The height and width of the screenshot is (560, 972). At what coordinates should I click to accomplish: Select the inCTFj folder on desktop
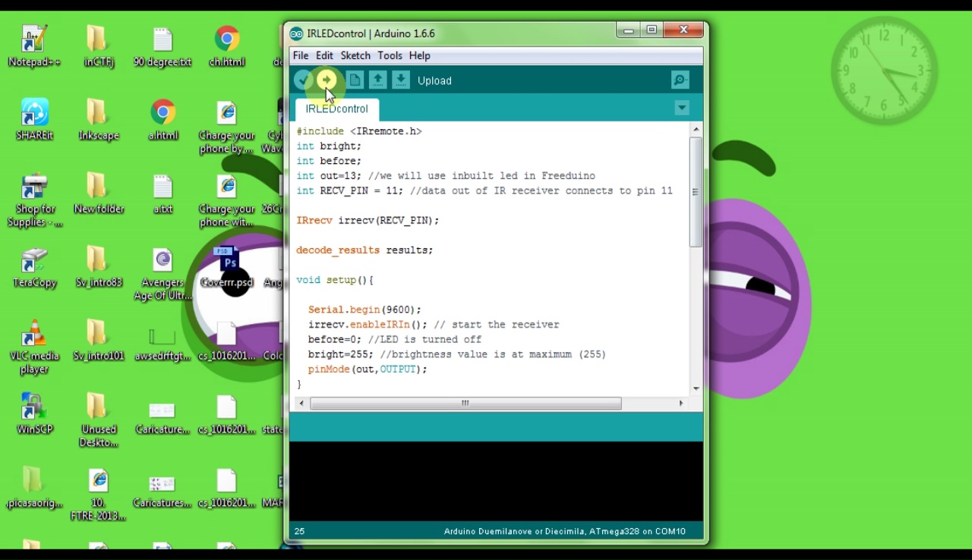[99, 46]
